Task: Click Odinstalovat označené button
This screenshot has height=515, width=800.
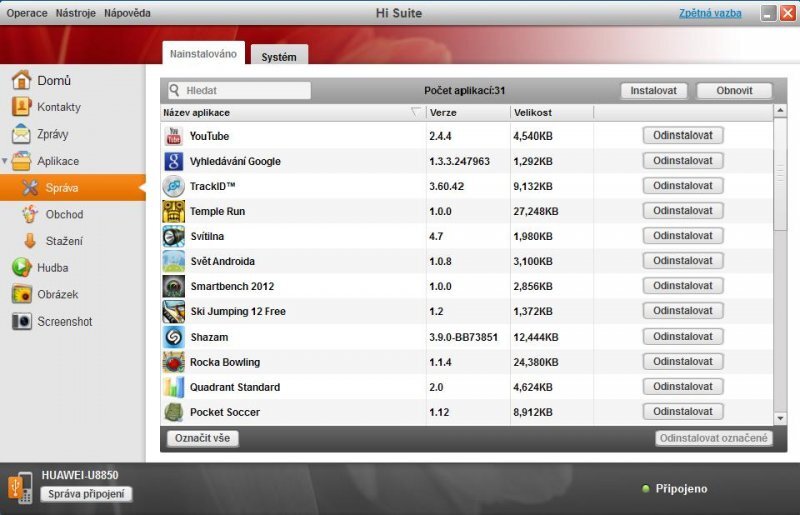Action: click(x=713, y=438)
